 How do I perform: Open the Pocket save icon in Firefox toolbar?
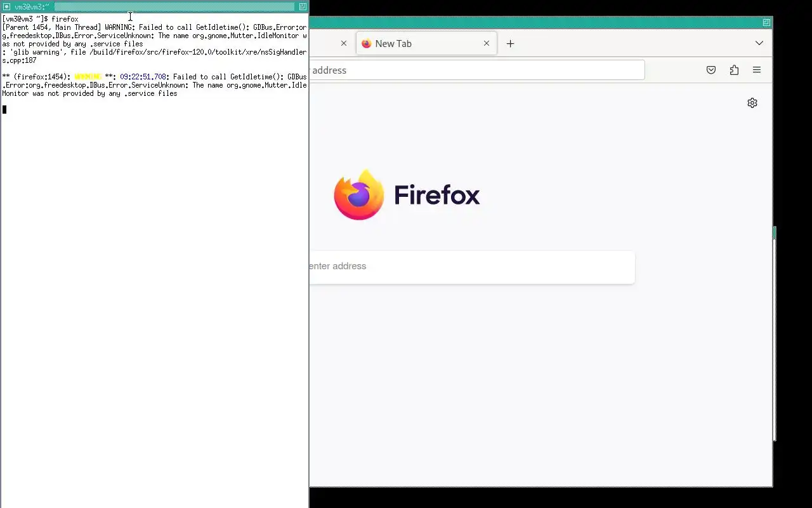tap(711, 70)
